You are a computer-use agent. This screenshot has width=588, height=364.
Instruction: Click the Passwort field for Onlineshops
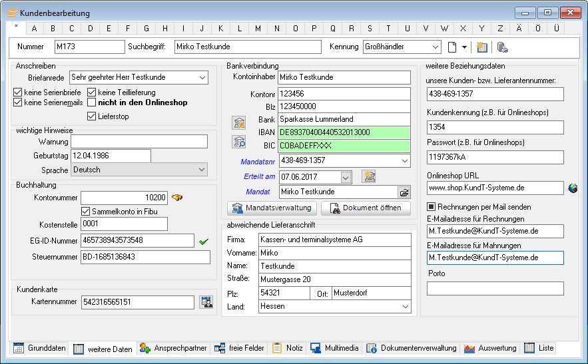(495, 157)
